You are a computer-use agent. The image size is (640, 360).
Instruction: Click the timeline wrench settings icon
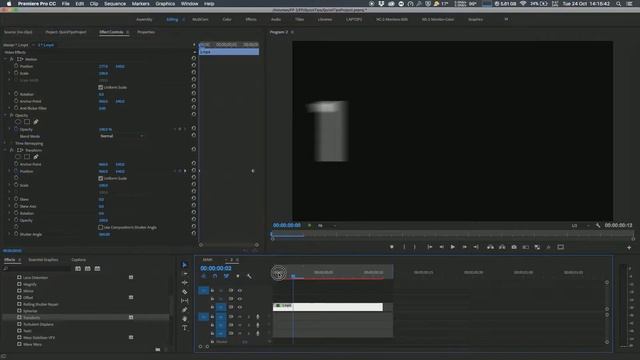pos(249,276)
